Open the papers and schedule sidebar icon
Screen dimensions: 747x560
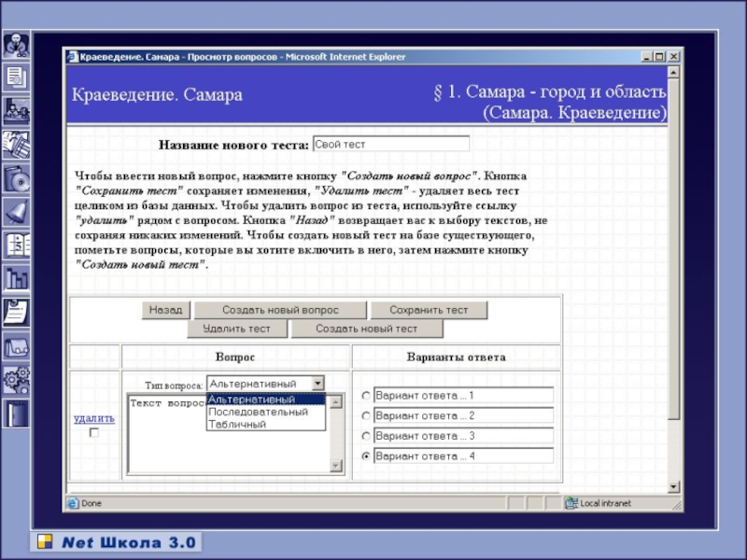click(x=17, y=145)
